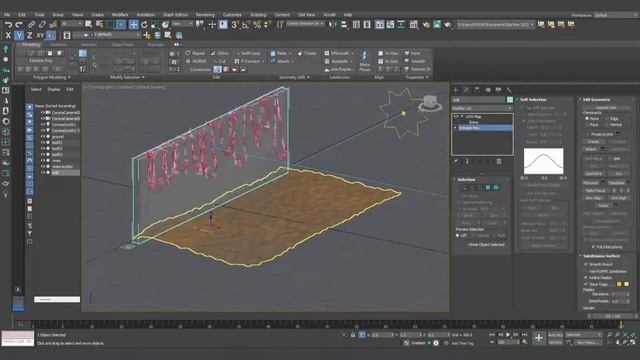
Task: Toggle the 3D Snaps icon
Action: point(236,25)
